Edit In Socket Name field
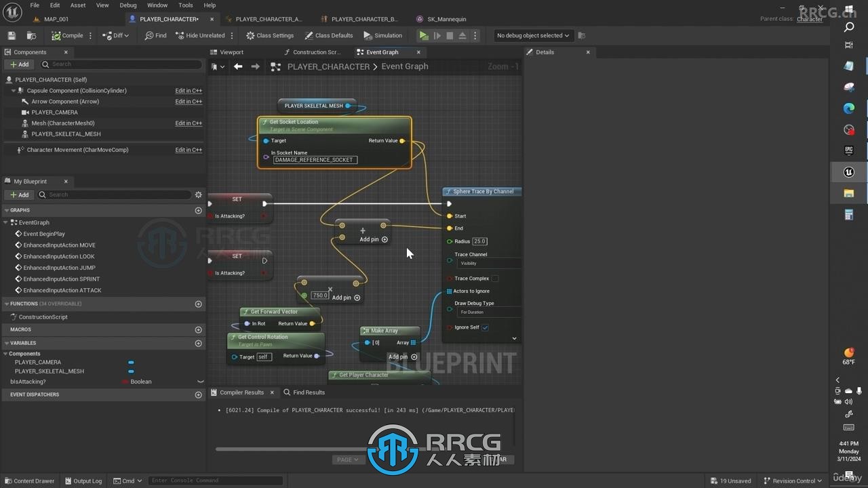 [315, 160]
